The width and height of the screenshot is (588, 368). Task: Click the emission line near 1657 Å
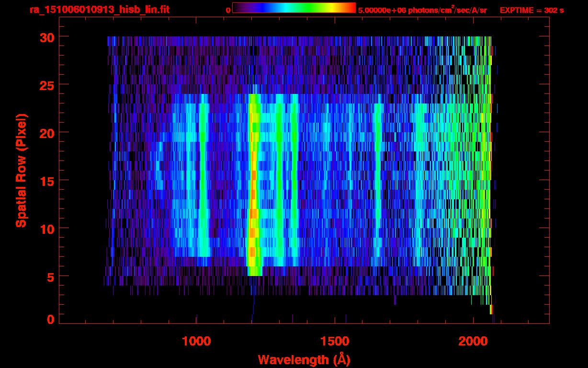pos(378,182)
